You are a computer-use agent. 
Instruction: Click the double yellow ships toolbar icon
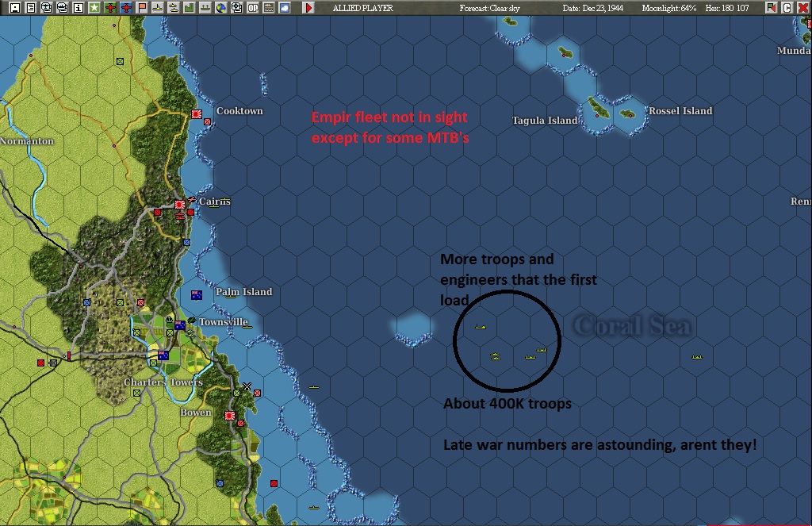[x=174, y=8]
